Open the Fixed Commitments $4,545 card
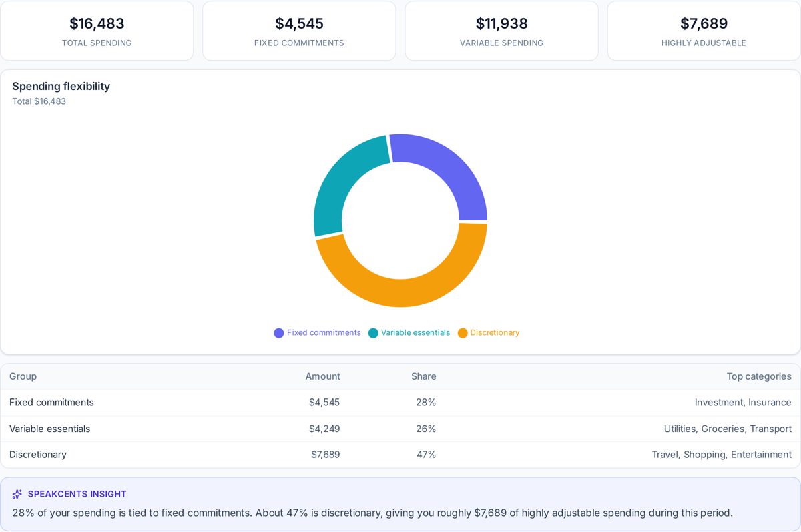The width and height of the screenshot is (801, 532). coord(299,31)
